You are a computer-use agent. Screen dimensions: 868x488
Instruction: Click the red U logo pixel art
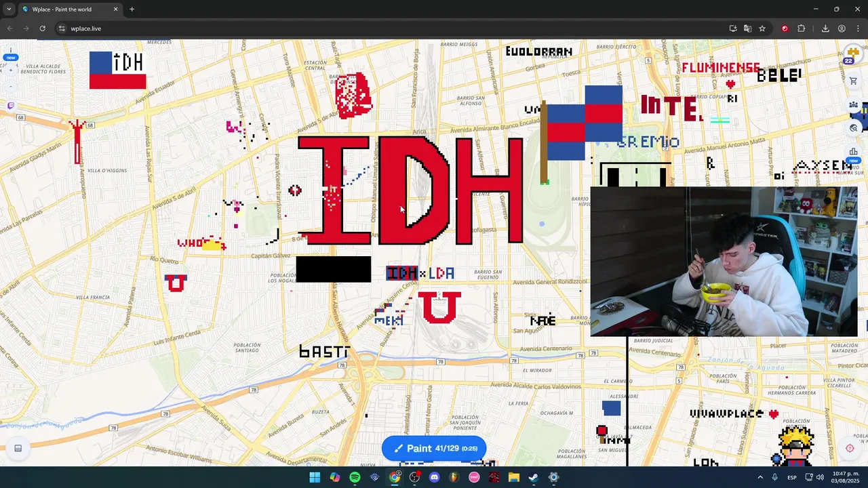(439, 307)
